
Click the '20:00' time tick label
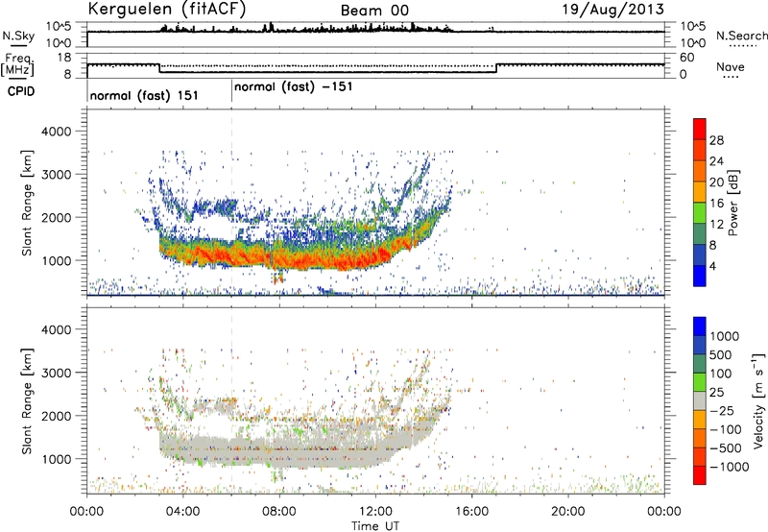(x=567, y=512)
